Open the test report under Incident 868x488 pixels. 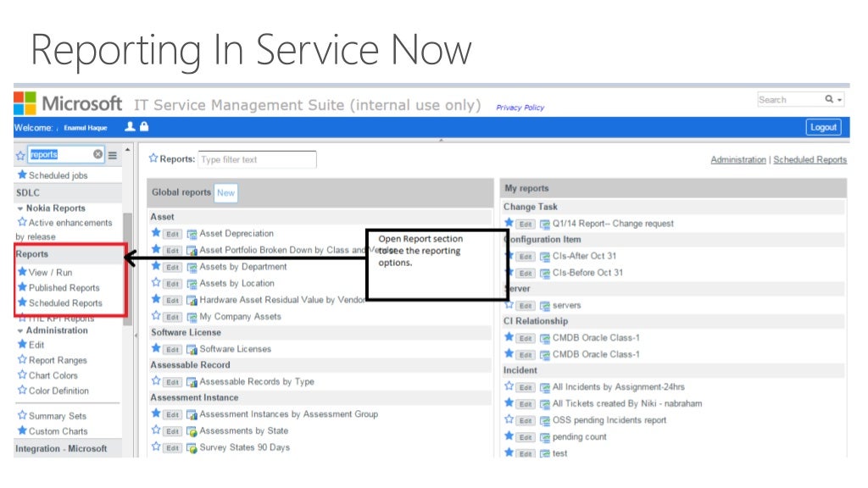559,453
